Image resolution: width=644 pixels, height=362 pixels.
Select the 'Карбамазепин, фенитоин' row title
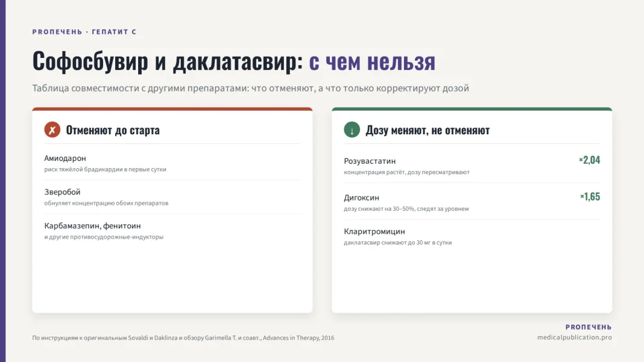click(x=92, y=225)
